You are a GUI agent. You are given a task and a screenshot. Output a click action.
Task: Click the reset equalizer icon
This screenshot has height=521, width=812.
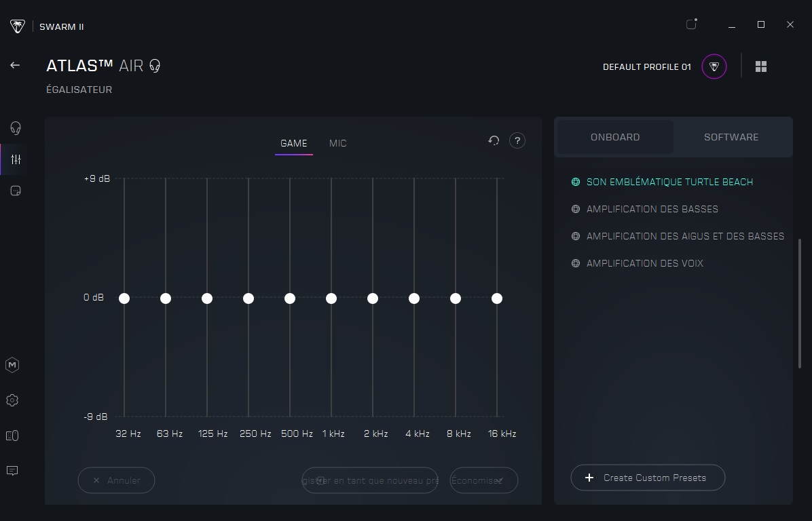pos(494,140)
